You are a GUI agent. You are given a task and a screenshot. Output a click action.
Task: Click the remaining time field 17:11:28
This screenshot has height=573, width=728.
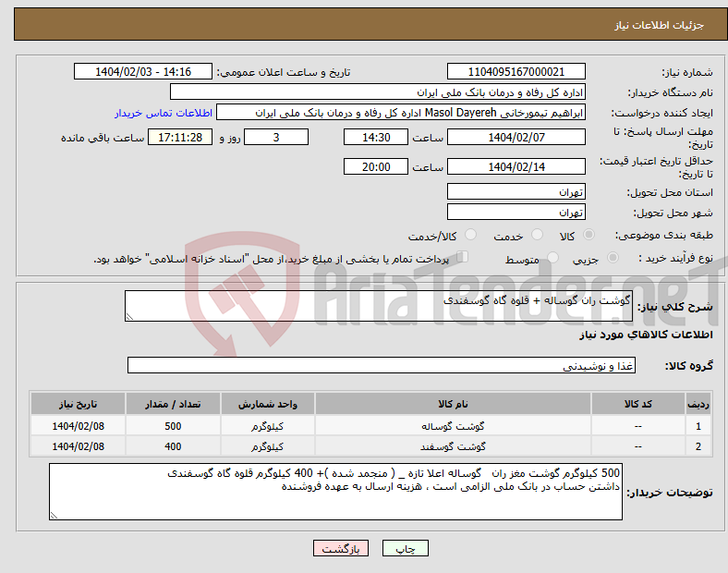tap(180, 138)
